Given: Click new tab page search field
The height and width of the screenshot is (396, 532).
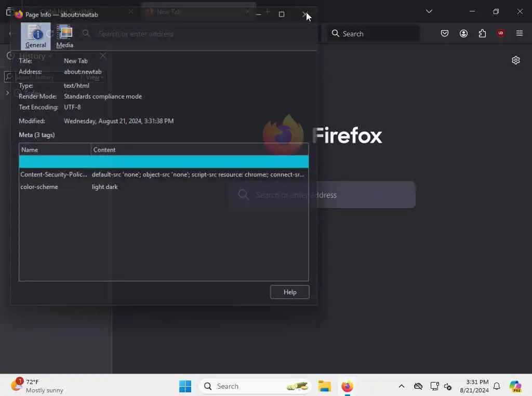Looking at the screenshot, I should (x=322, y=195).
